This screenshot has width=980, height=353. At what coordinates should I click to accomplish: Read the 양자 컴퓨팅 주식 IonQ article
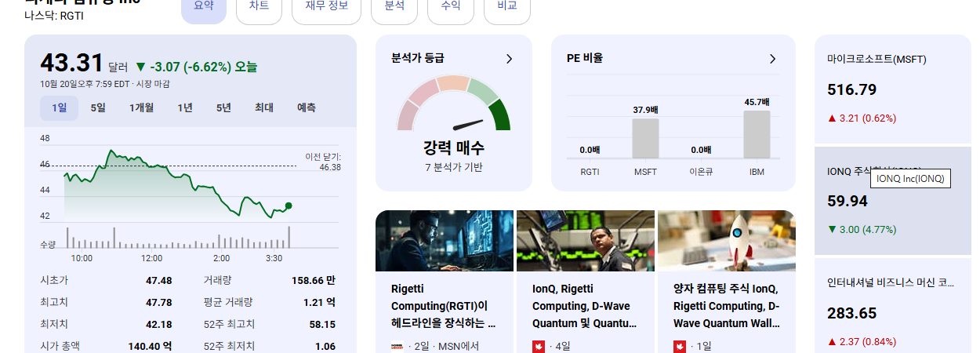click(726, 306)
